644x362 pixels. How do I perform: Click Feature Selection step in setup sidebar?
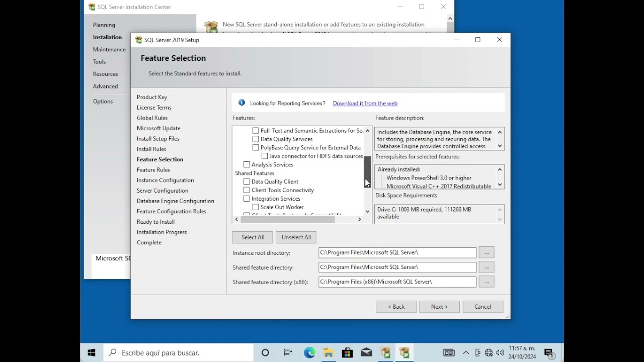coord(160,159)
